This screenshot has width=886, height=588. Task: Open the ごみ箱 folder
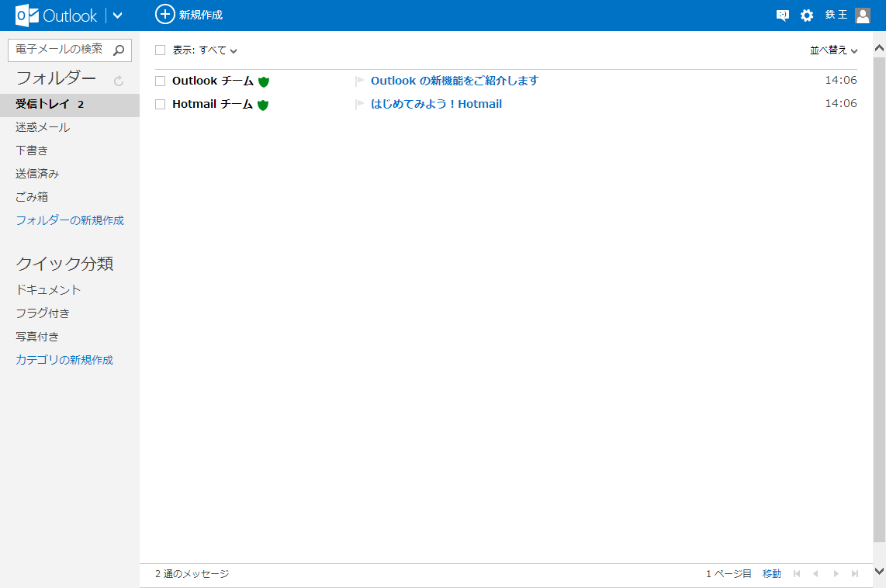32,197
